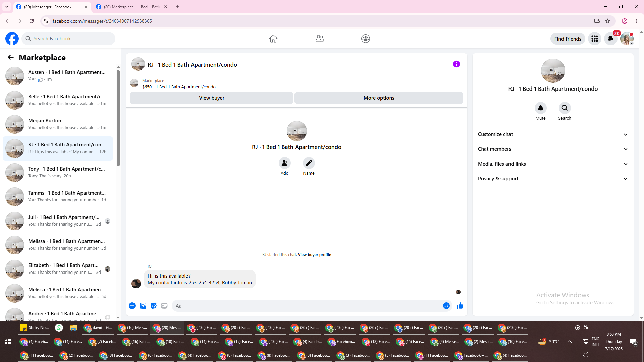Open the Windows notification center icon
Image resolution: width=644 pixels, height=362 pixels.
pos(633,342)
